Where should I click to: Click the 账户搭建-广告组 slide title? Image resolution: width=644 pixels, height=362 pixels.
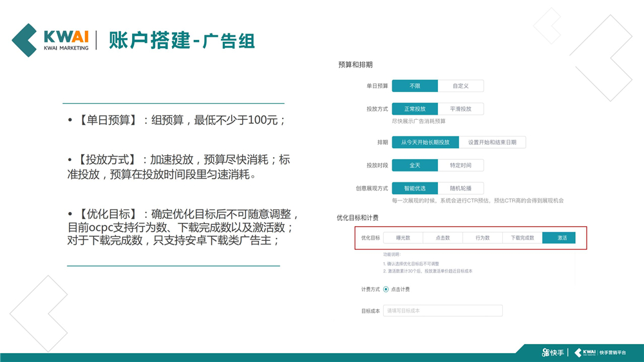(182, 41)
